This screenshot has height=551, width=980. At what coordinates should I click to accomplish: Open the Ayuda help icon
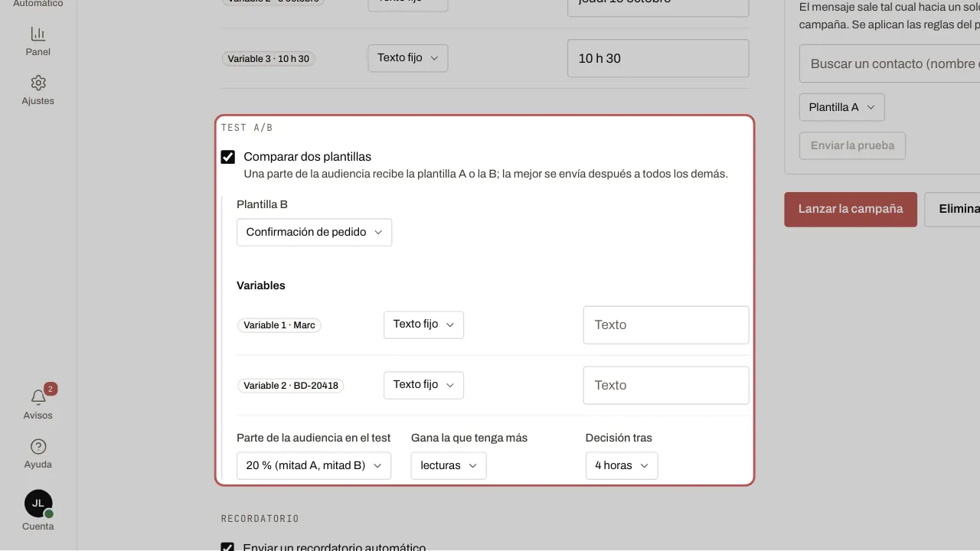pos(38,453)
